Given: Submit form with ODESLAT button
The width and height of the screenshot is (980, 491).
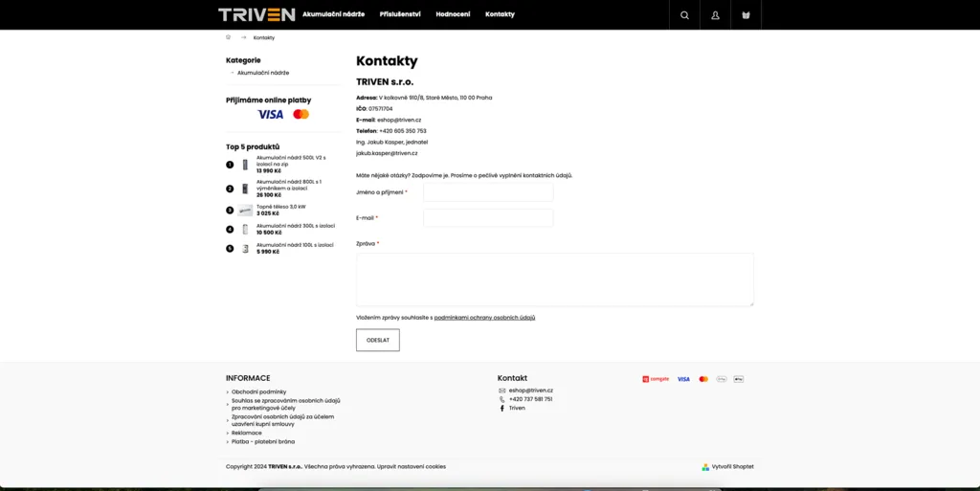Looking at the screenshot, I should 377,341.
